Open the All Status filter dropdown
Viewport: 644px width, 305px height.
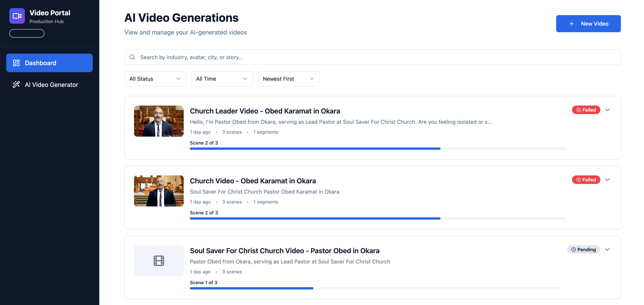click(155, 79)
